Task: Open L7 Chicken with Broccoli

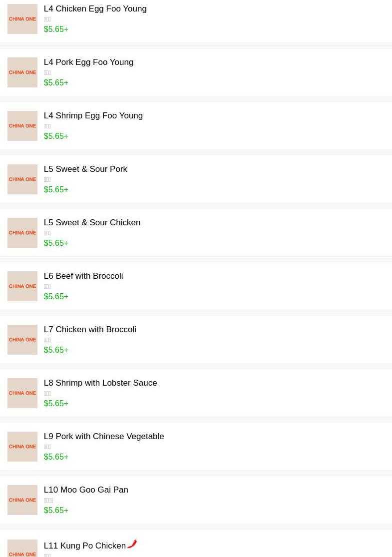Action: tap(90, 330)
